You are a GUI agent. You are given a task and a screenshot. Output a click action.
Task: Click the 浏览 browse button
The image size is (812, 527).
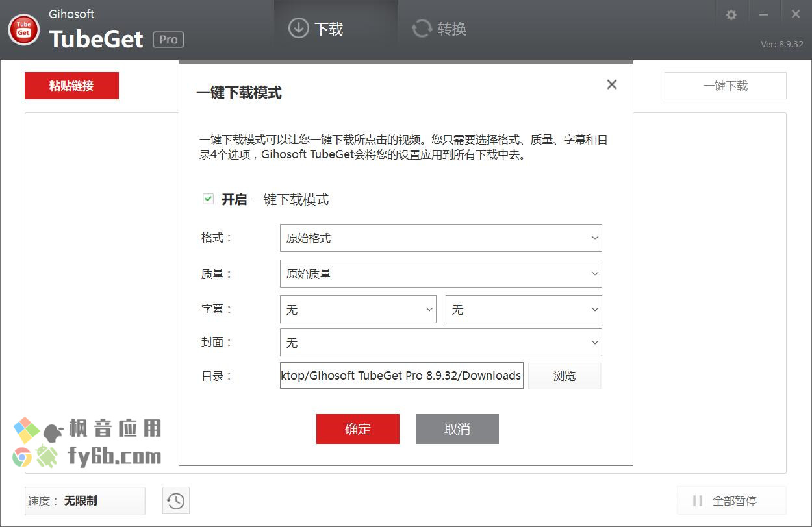565,376
